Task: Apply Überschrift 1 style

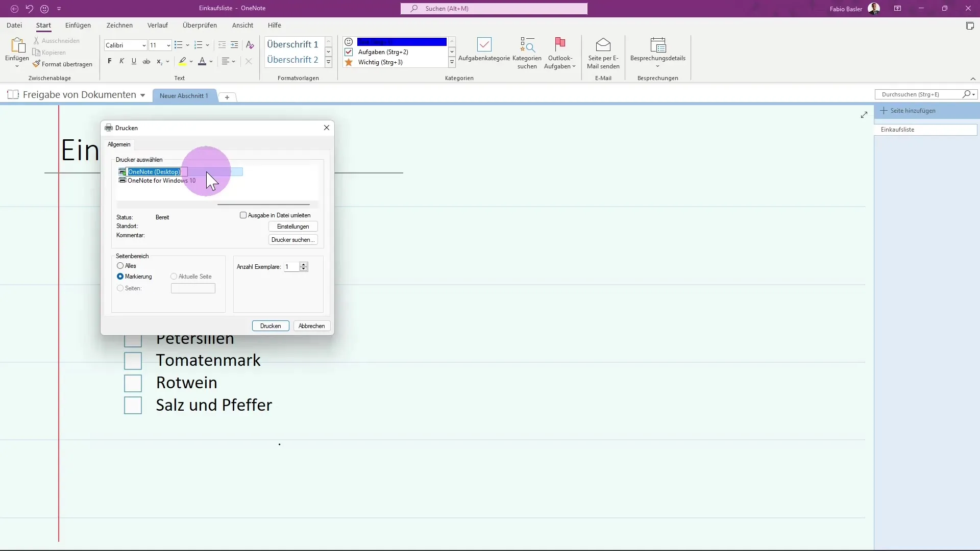Action: (293, 44)
